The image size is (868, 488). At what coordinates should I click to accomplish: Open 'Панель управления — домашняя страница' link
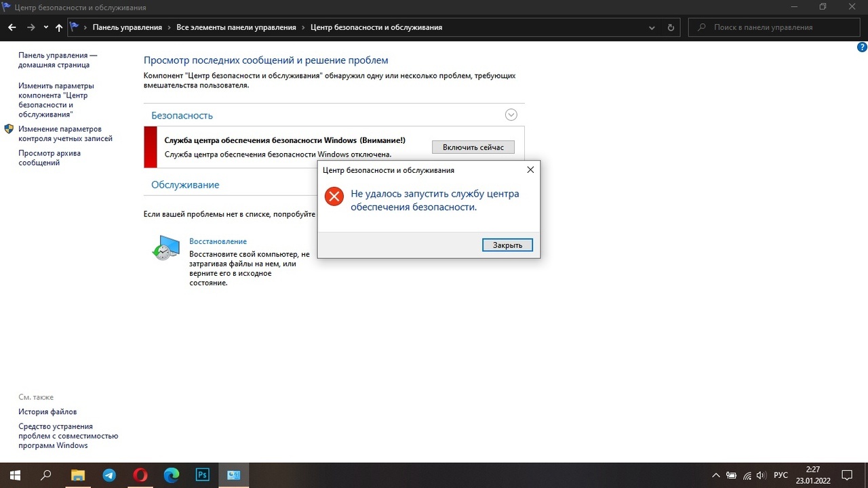click(58, 60)
